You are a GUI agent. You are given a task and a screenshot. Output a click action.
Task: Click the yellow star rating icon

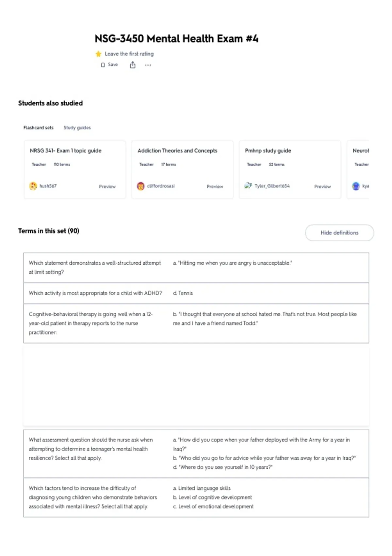click(x=98, y=54)
